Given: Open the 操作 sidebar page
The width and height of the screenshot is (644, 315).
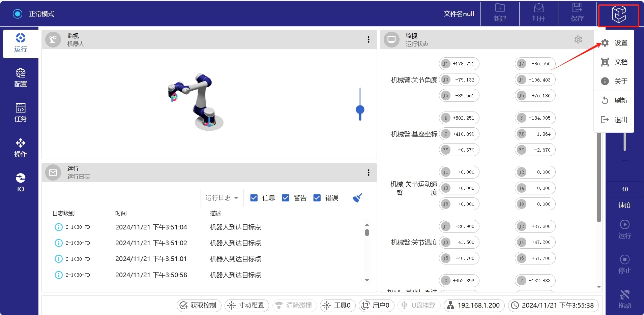Looking at the screenshot, I should point(21,148).
